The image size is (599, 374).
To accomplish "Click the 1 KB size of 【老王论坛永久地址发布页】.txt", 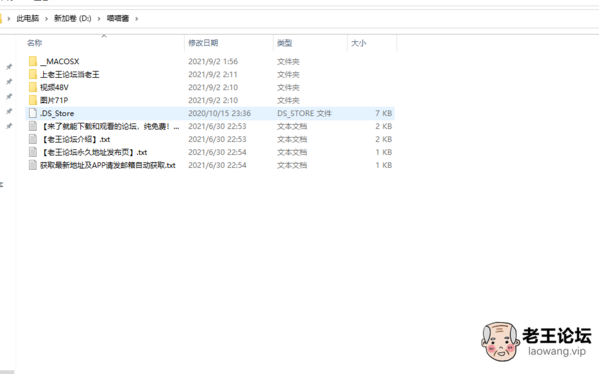I will coord(384,152).
